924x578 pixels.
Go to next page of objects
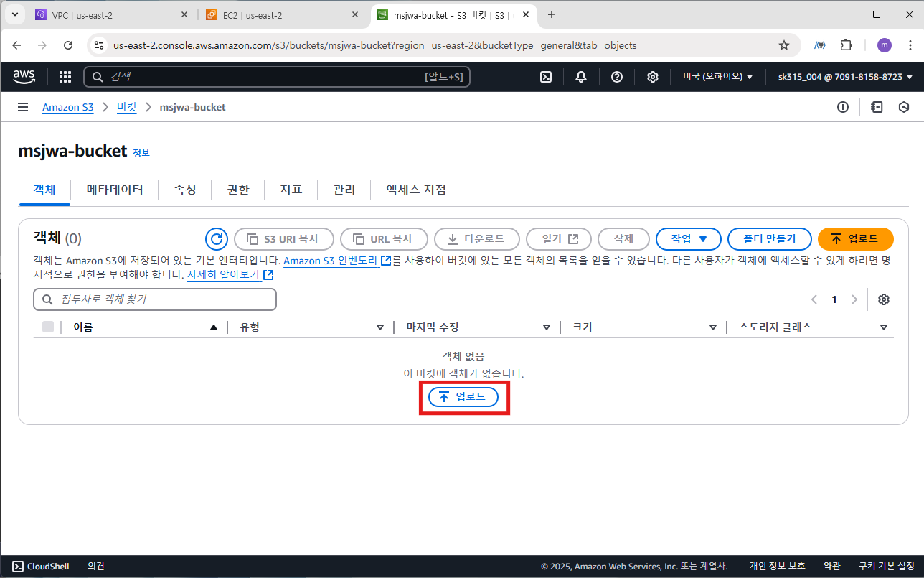pyautogui.click(x=854, y=299)
